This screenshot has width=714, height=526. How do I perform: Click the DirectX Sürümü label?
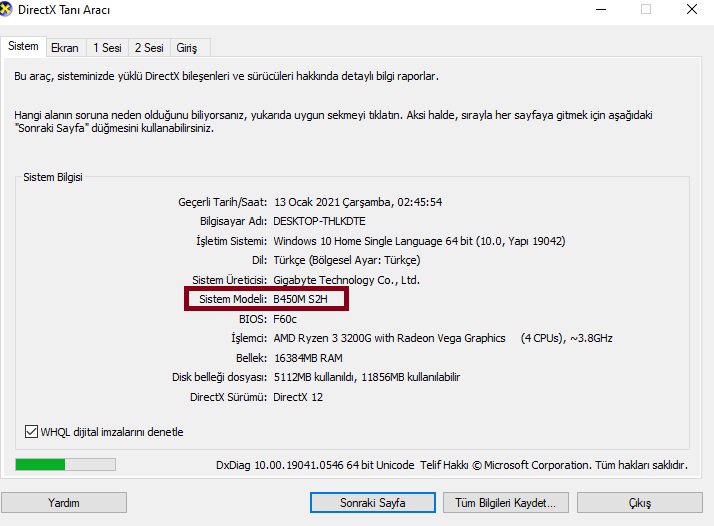pyautogui.click(x=229, y=397)
